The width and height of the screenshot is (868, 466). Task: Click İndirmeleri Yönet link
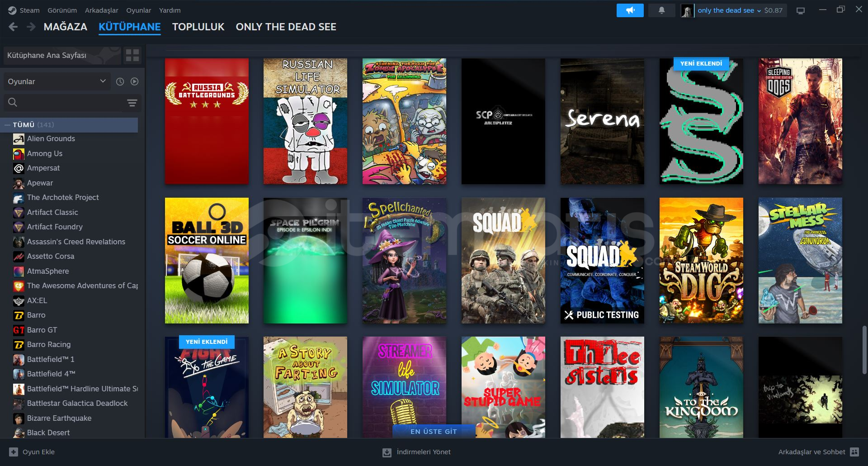pos(424,452)
